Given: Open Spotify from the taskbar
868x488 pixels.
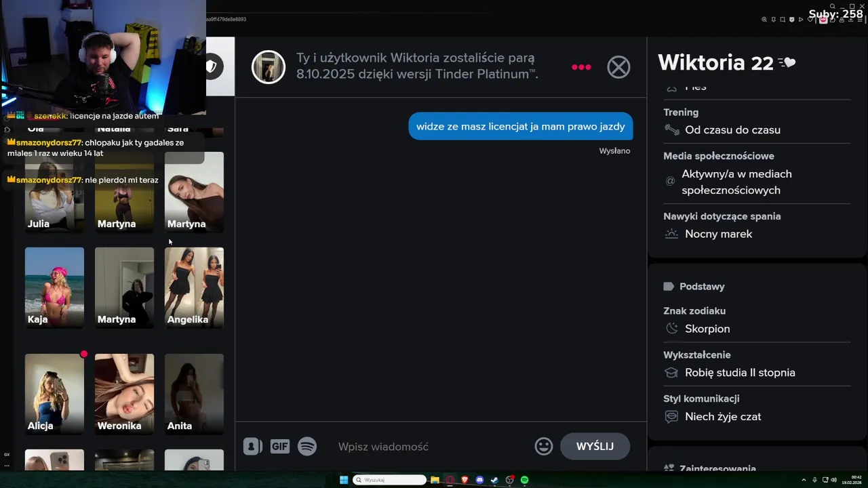Looking at the screenshot, I should tap(524, 480).
